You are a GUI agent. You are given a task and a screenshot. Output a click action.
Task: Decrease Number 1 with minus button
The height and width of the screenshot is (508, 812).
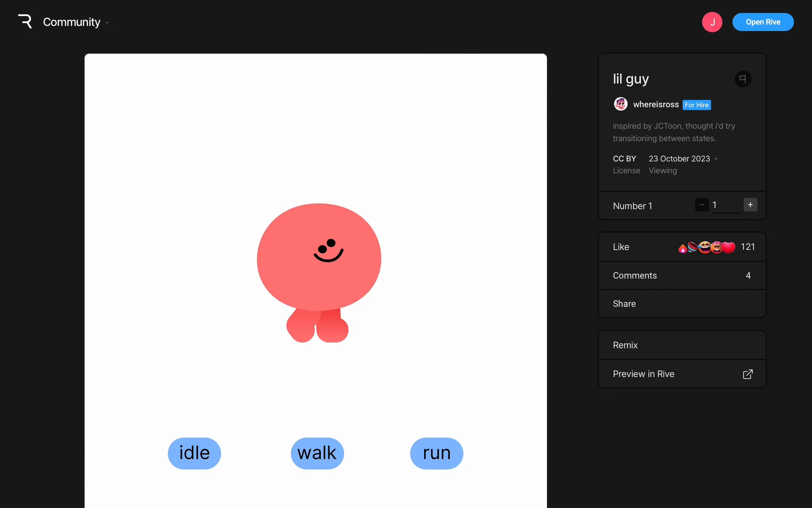(x=702, y=205)
